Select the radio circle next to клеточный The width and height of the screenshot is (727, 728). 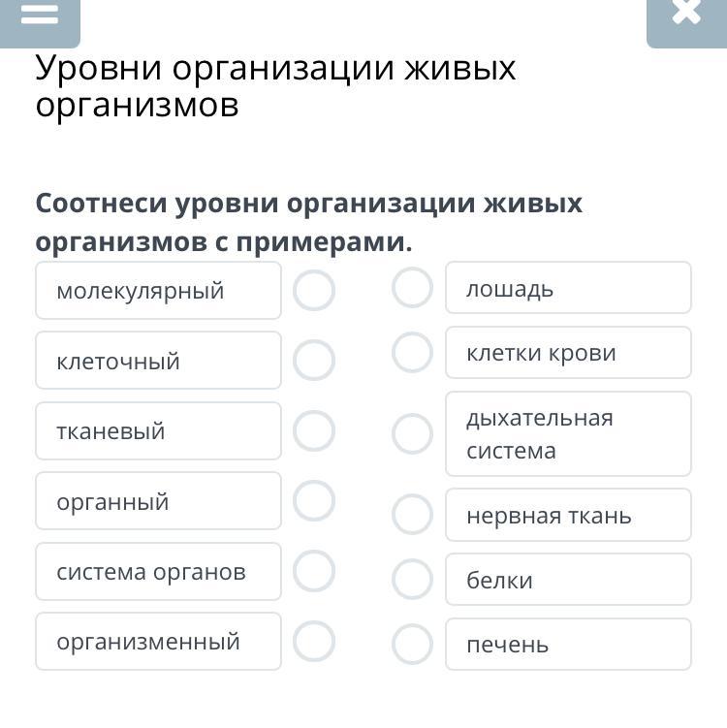coord(314,361)
